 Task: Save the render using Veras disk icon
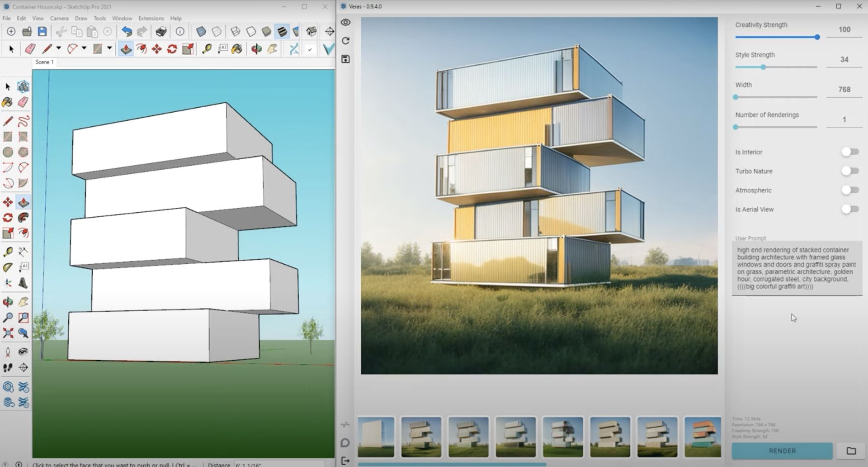pos(346,59)
